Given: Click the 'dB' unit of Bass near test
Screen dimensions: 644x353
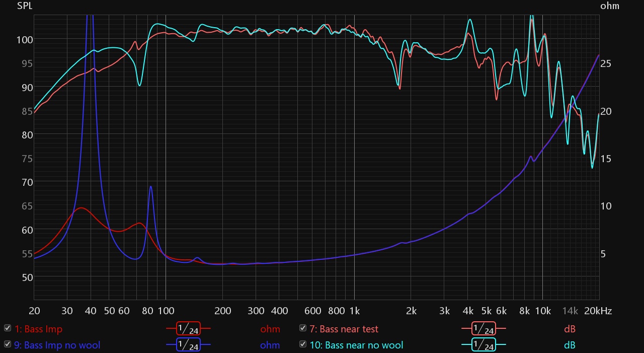Looking at the screenshot, I should (x=570, y=329).
